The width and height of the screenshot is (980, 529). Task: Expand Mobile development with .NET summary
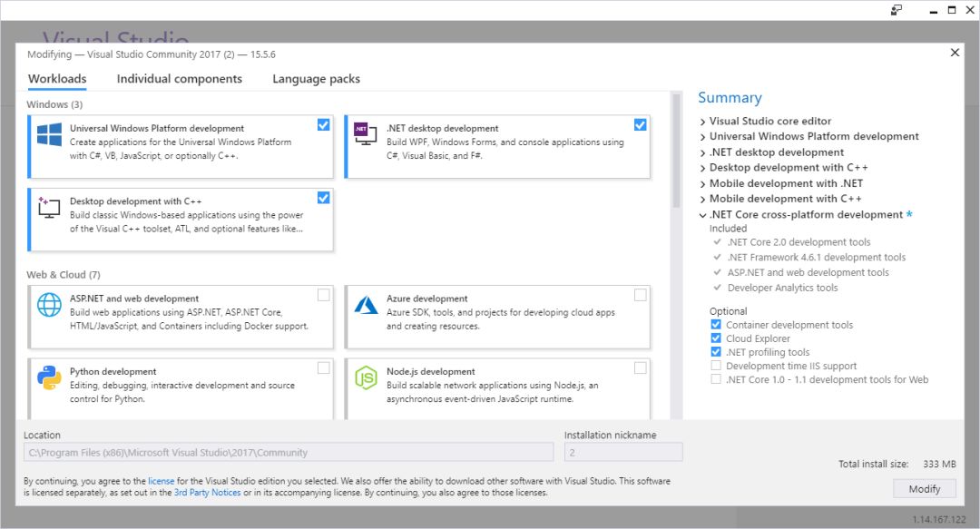coord(703,184)
